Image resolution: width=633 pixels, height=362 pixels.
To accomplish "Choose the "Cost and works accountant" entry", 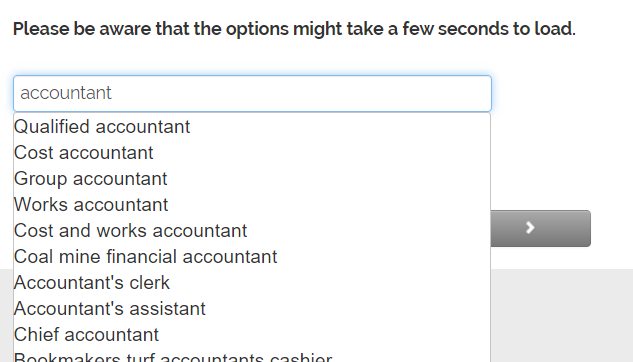I will (252, 231).
